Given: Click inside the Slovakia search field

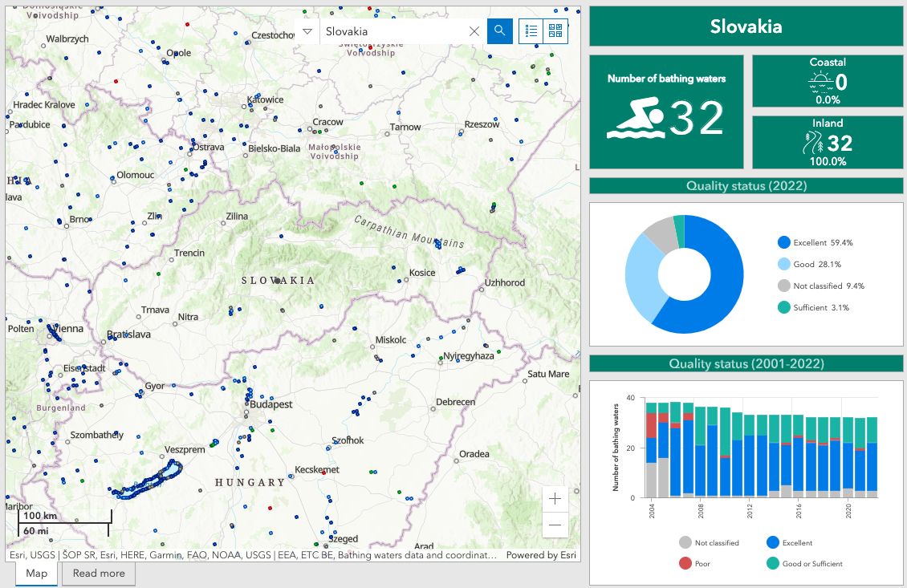Looking at the screenshot, I should 393,31.
